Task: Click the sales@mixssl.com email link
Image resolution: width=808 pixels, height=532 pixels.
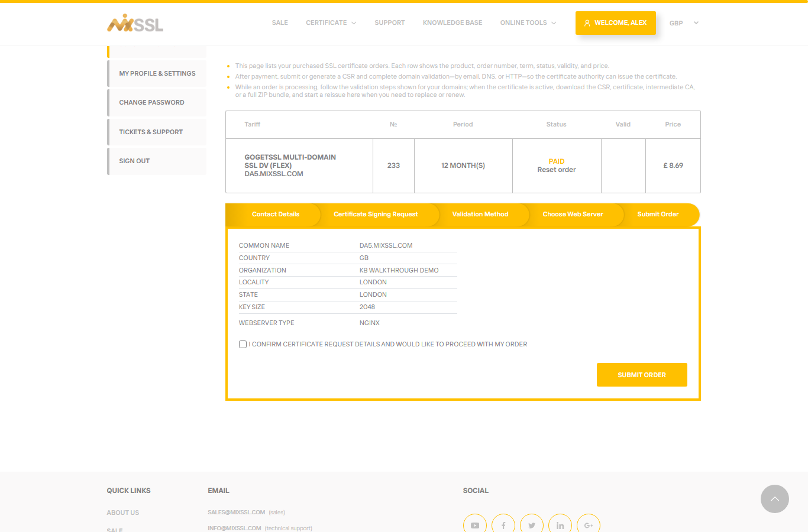Action: click(x=236, y=512)
